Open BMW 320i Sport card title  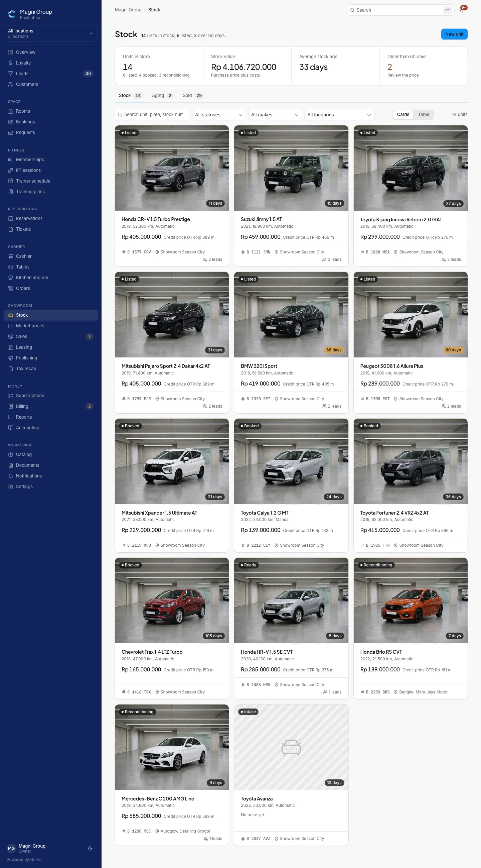(259, 366)
